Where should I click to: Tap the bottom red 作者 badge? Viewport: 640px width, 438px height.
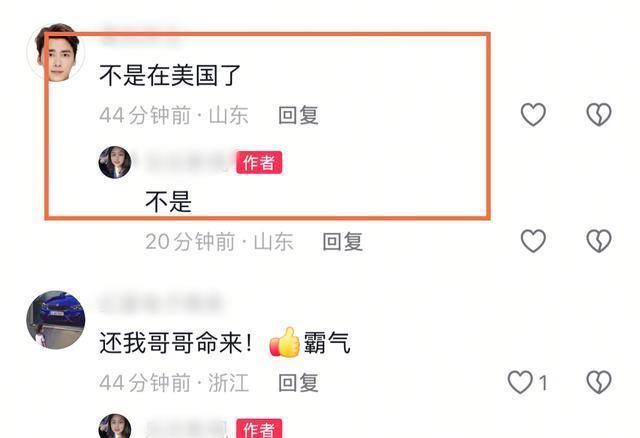[259, 428]
